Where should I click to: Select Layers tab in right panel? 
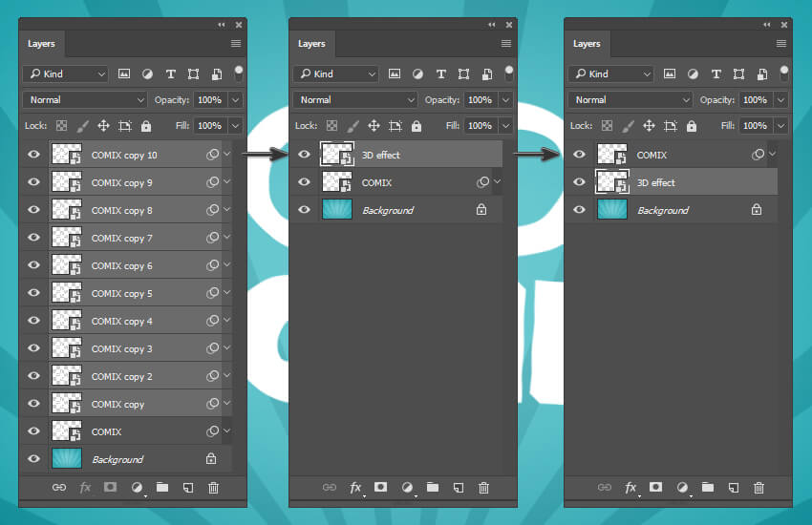click(587, 44)
